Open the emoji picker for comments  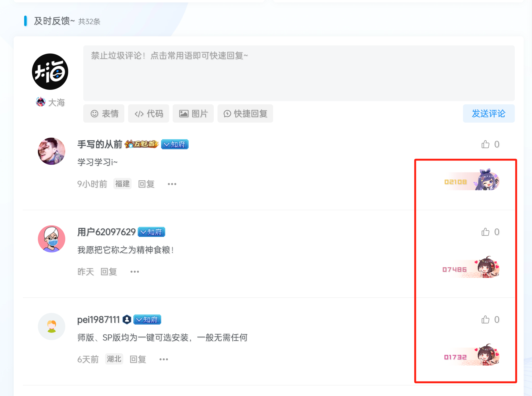(x=104, y=113)
